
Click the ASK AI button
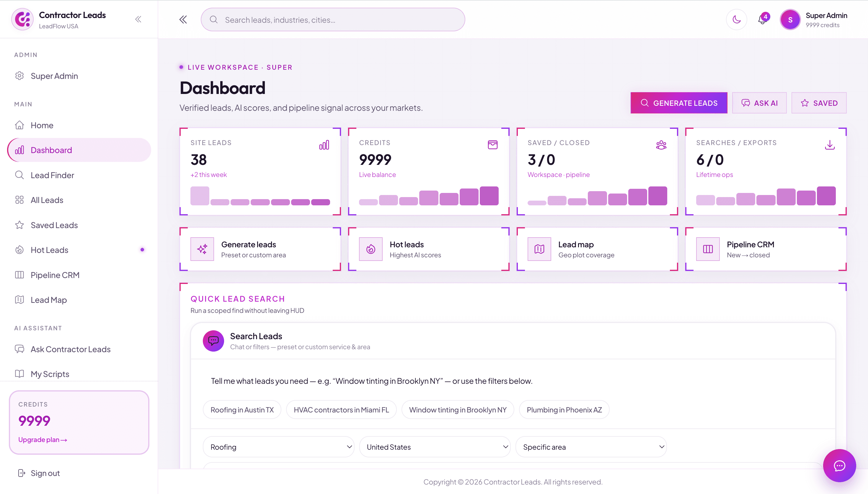pyautogui.click(x=759, y=103)
